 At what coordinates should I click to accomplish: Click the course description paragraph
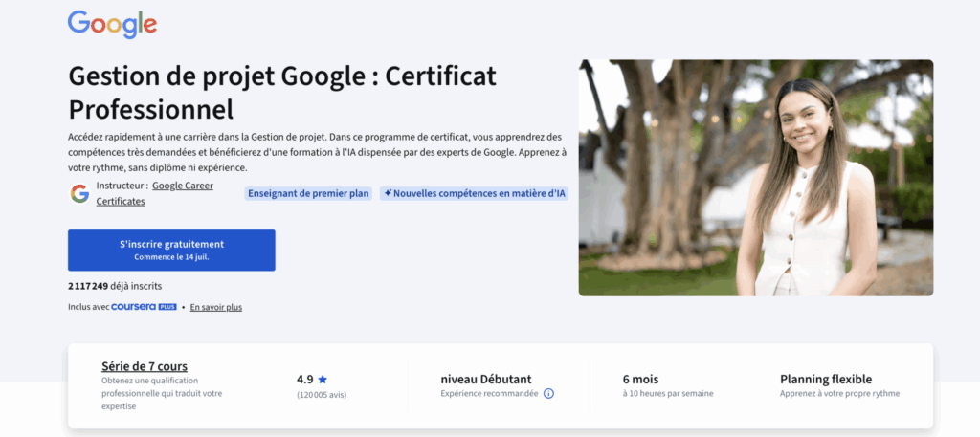tap(317, 152)
